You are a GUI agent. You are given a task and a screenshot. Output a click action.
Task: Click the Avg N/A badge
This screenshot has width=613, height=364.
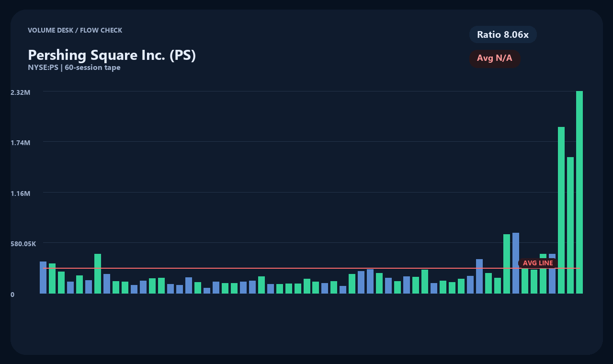(x=495, y=58)
